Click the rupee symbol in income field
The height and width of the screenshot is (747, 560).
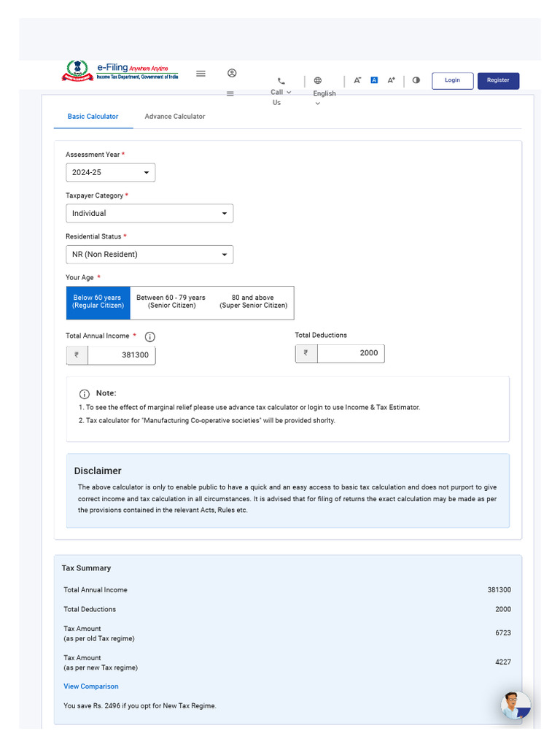77,355
